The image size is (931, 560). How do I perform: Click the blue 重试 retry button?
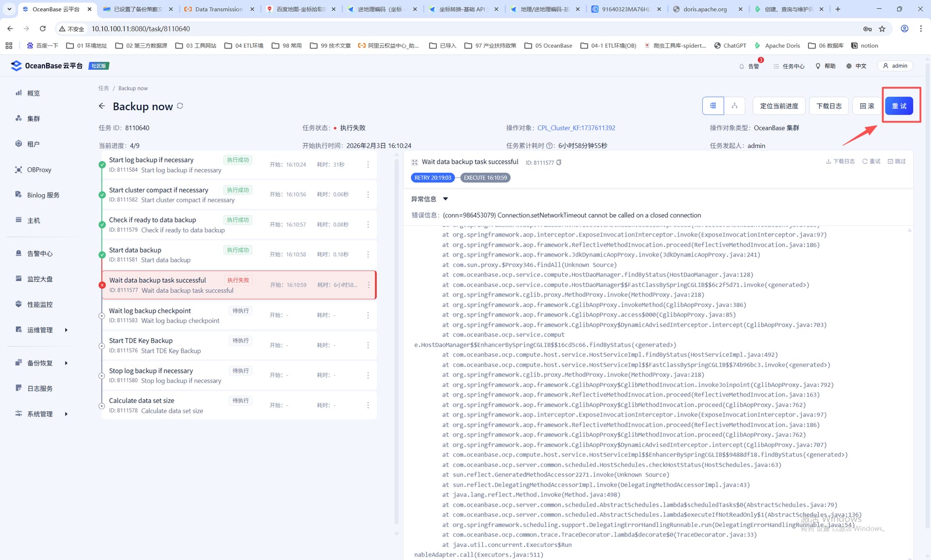tap(899, 106)
